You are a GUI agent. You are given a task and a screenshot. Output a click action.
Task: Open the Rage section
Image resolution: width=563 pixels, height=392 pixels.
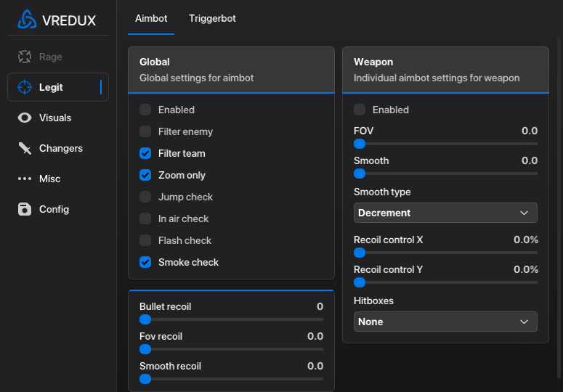(58, 57)
